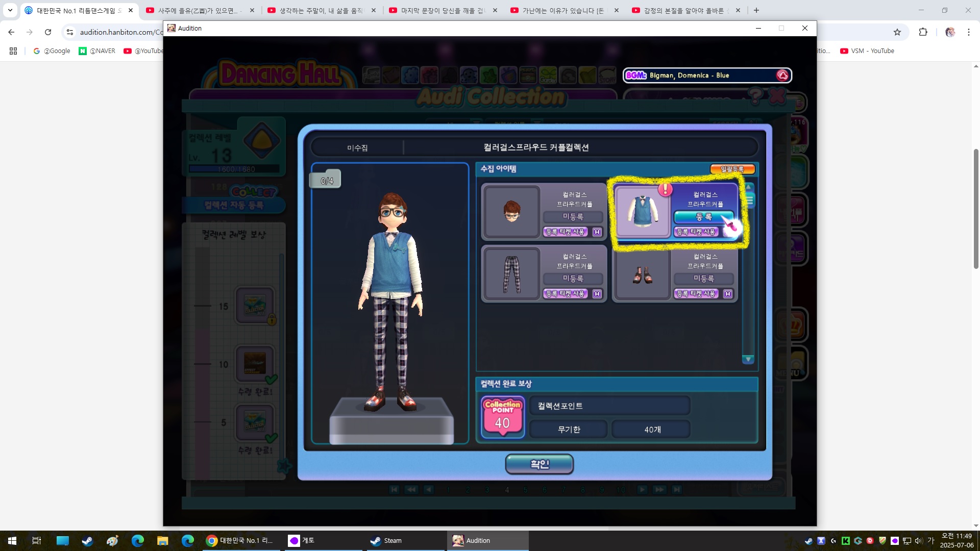Select the shoes item thumbnail

pyautogui.click(x=643, y=274)
